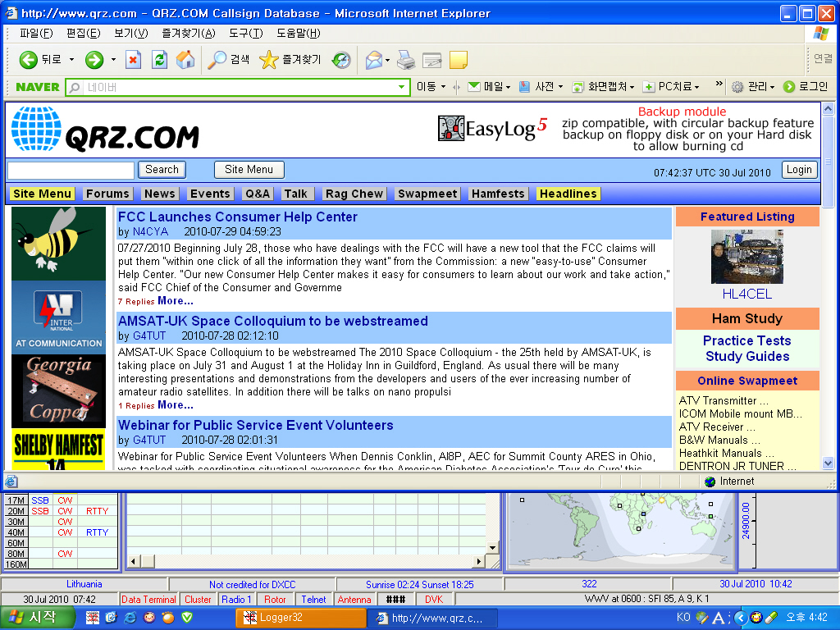840x630 pixels.
Task: Open the 도구(T) menu
Action: tap(246, 33)
